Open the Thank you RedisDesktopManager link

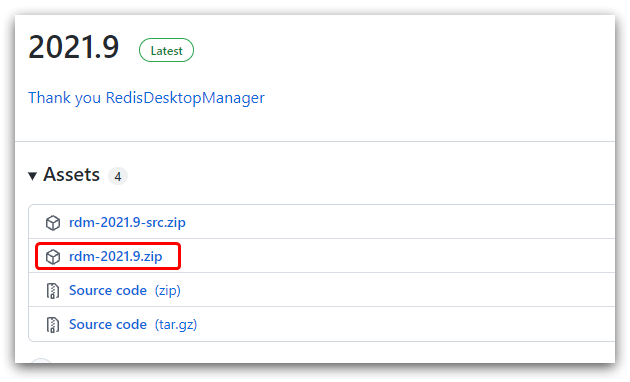pyautogui.click(x=146, y=98)
